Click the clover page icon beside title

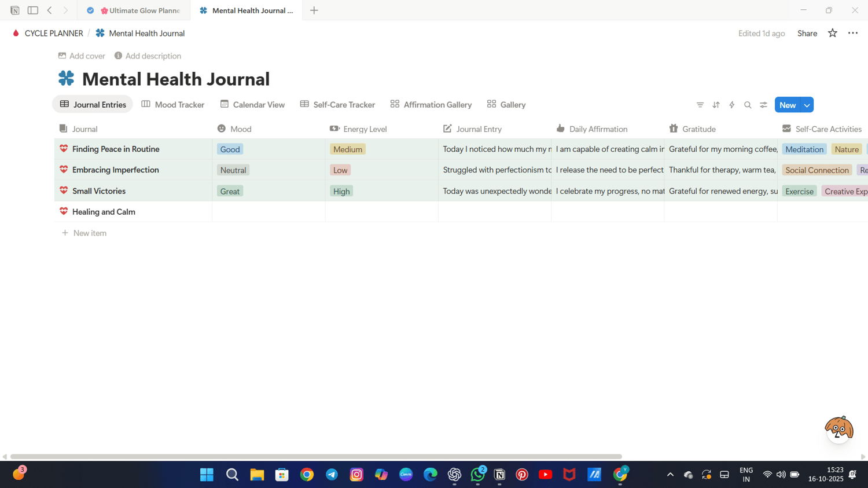tap(67, 78)
